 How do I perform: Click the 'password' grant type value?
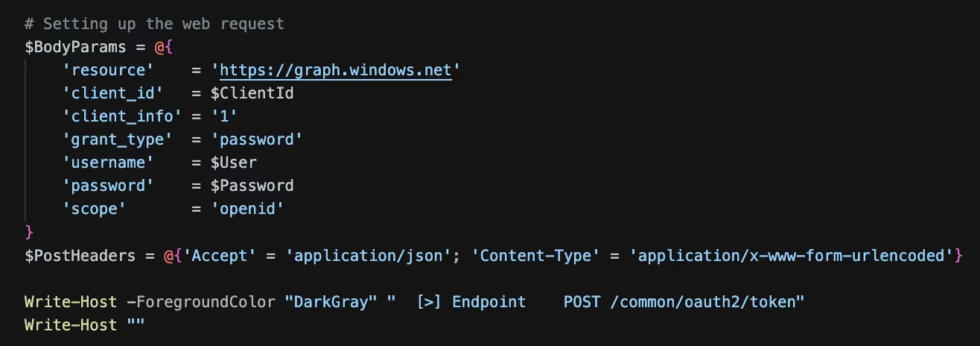coord(257,139)
